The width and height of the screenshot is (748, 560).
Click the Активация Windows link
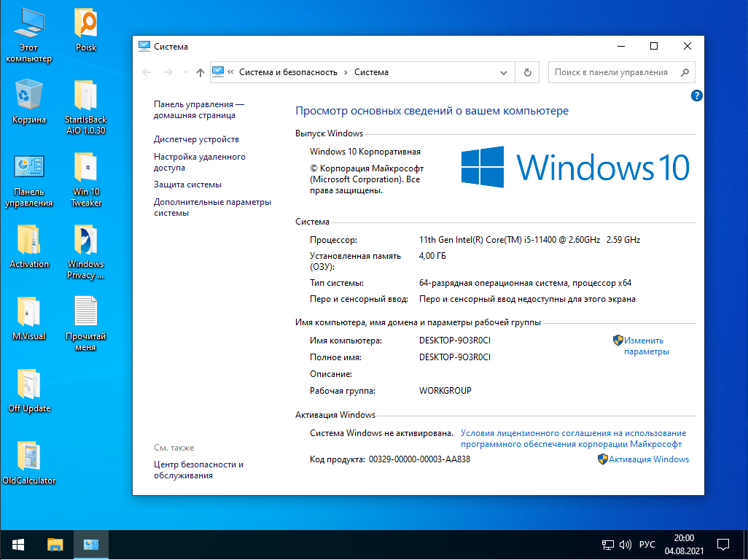coord(648,459)
